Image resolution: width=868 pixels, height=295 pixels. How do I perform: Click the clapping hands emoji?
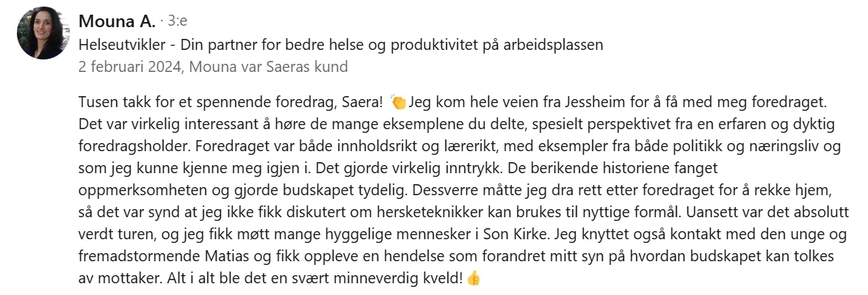point(398,101)
